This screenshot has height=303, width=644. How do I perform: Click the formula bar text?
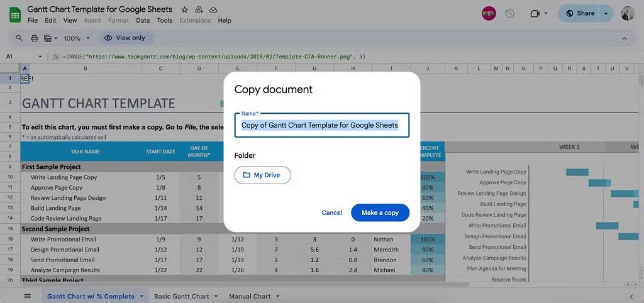pyautogui.click(x=214, y=57)
